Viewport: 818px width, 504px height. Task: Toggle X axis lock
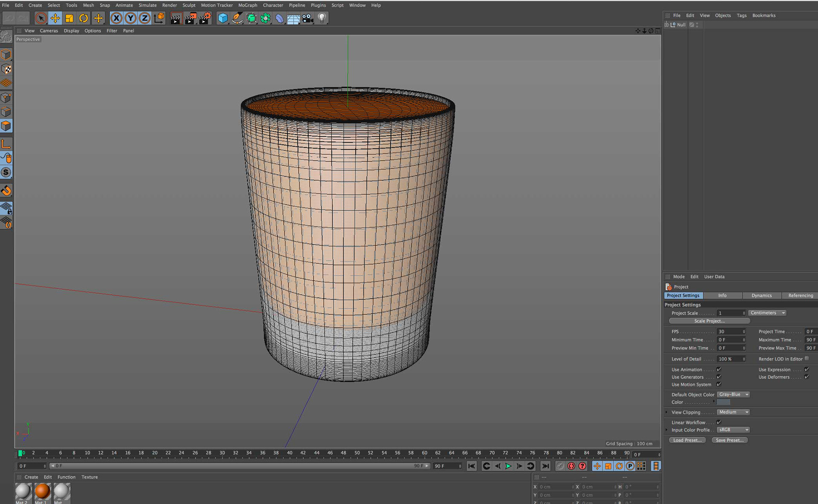pyautogui.click(x=116, y=18)
